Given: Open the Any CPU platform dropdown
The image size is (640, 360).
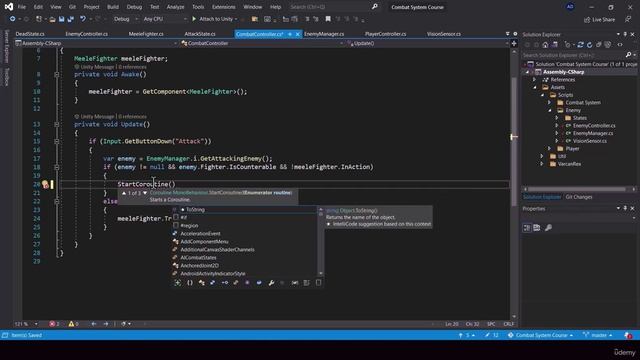Looking at the screenshot, I should [165, 19].
